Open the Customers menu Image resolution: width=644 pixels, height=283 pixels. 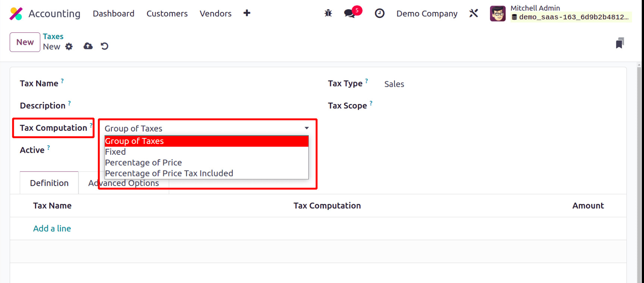167,14
